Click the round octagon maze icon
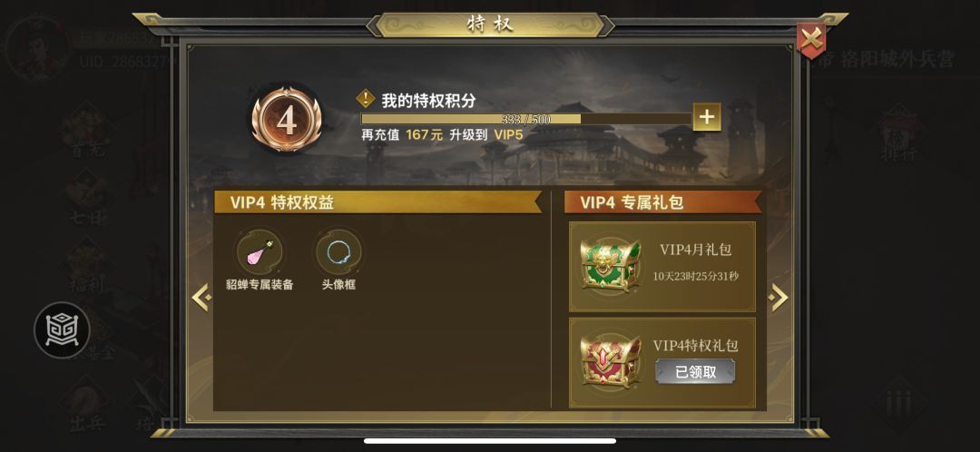 [x=62, y=330]
